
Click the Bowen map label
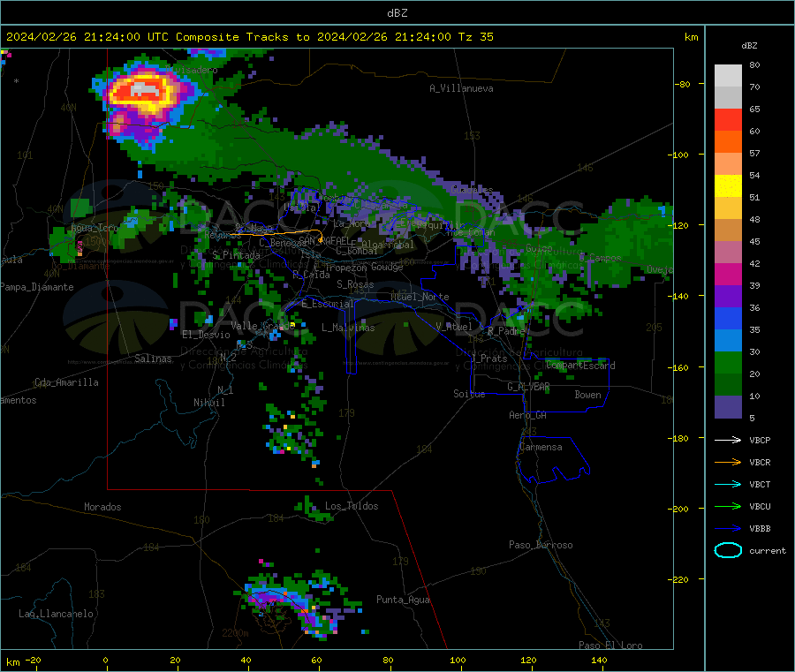pyautogui.click(x=587, y=395)
